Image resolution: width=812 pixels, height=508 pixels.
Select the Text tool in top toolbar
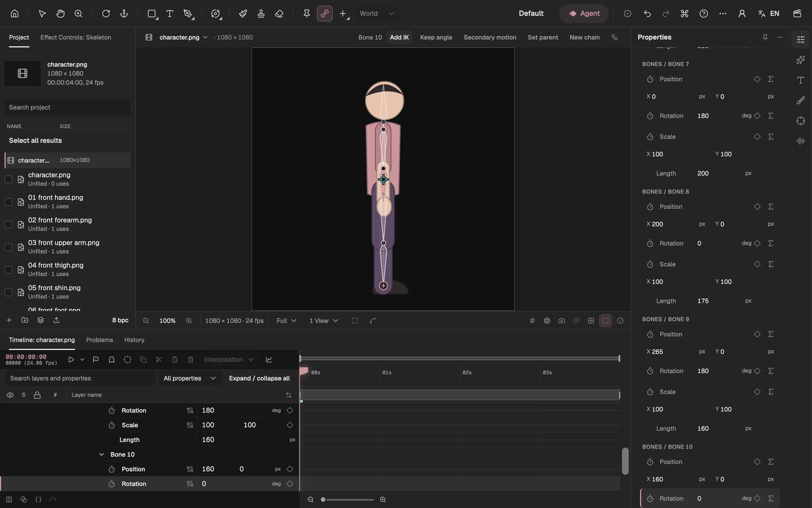[x=170, y=14]
